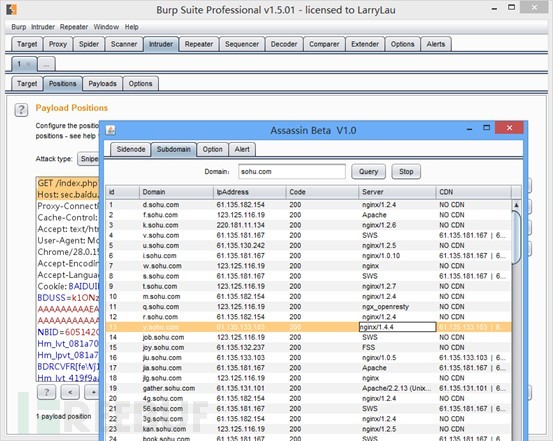Image resolution: width=553 pixels, height=441 pixels.
Task: Open the Help menu
Action: click(x=132, y=27)
